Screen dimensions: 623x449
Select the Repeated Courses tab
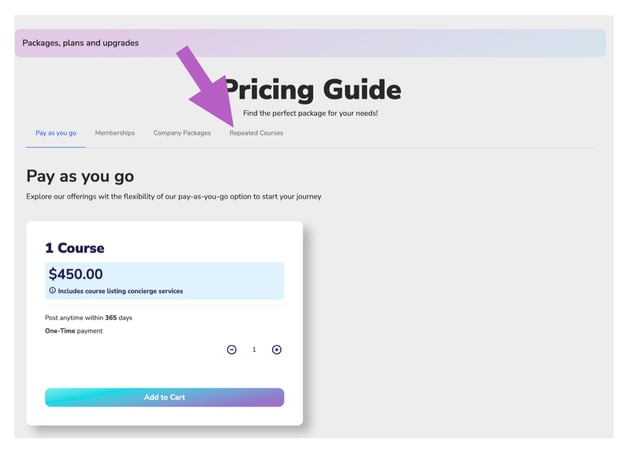256,133
